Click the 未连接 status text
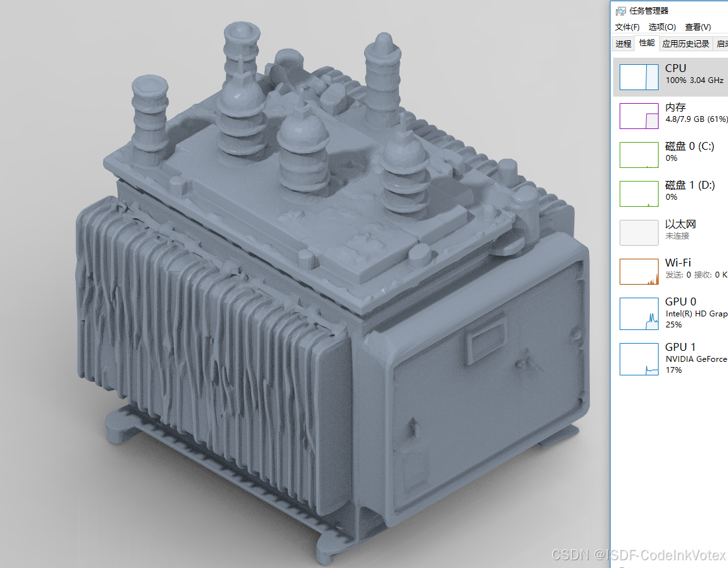The width and height of the screenshot is (728, 568). tap(677, 236)
